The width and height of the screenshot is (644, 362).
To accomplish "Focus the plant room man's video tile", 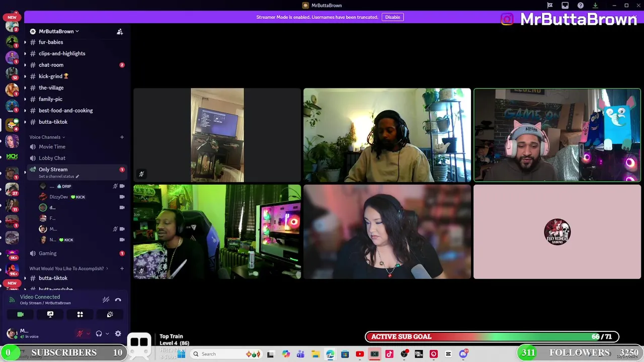I will click(387, 135).
